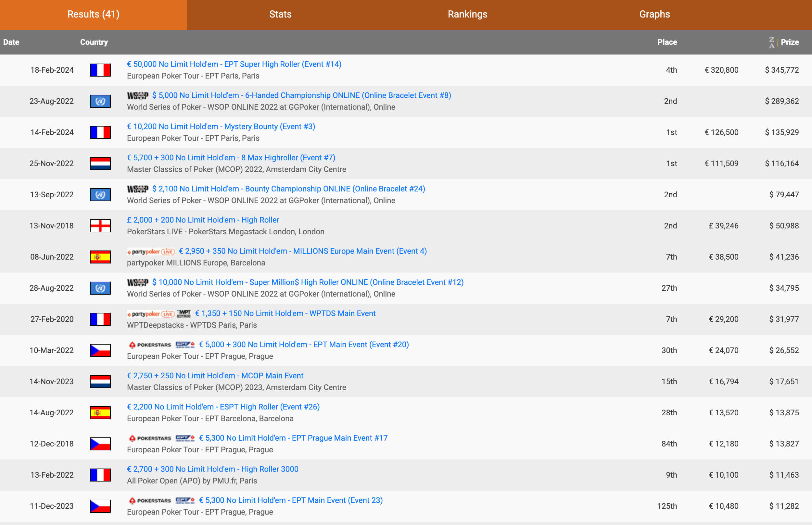Click the WSOP logo on the 6-Handed Championship row
812x525 pixels.
point(137,95)
